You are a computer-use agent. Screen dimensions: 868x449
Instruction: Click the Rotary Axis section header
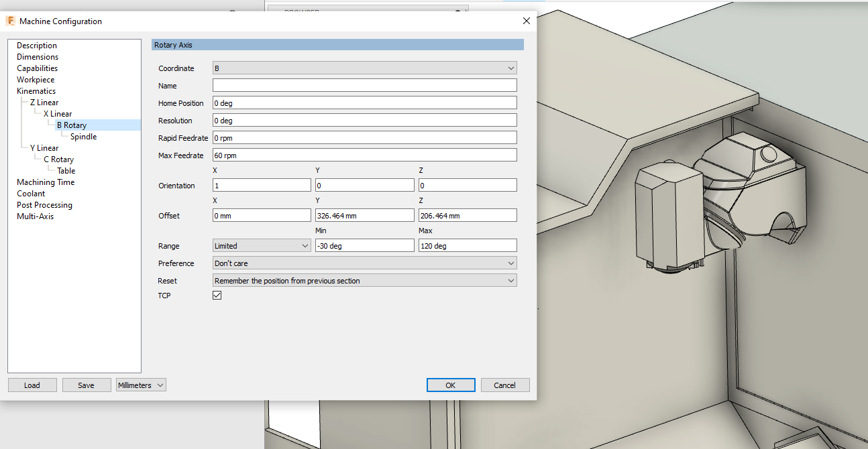(337, 45)
